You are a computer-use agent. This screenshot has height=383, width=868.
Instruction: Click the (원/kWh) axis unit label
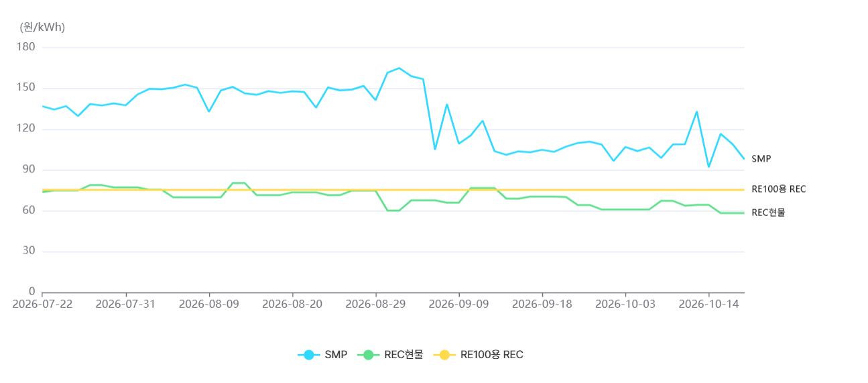(42, 27)
